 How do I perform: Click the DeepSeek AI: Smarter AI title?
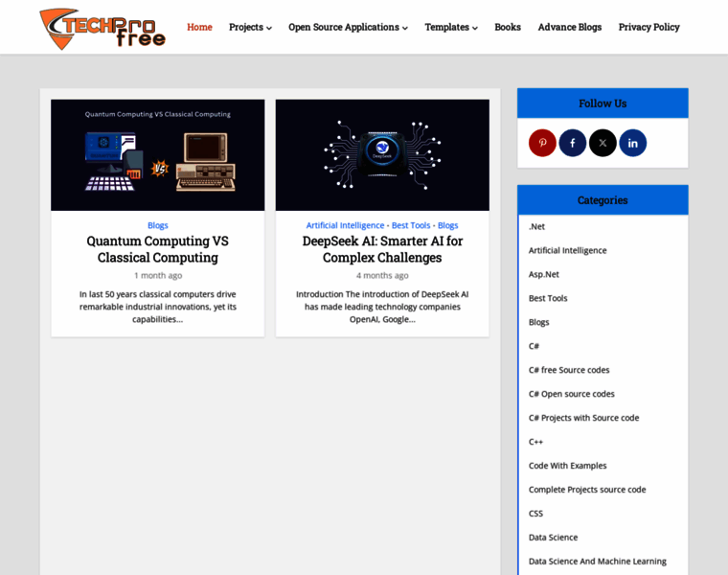pyautogui.click(x=382, y=249)
